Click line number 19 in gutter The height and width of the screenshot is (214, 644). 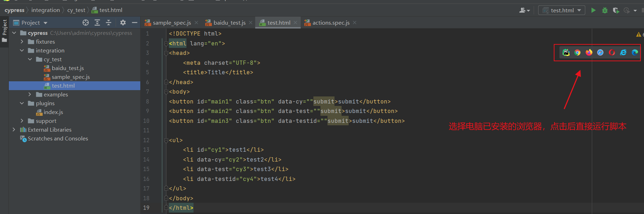pos(146,208)
